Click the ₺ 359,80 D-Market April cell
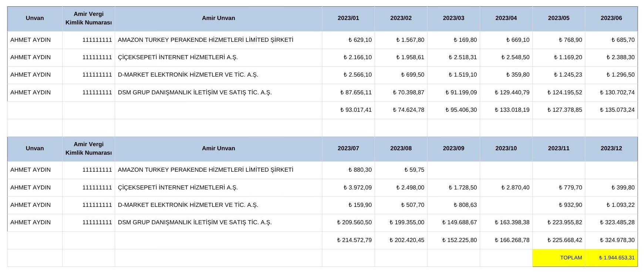Image resolution: width=644 pixels, height=272 pixels. coord(517,75)
